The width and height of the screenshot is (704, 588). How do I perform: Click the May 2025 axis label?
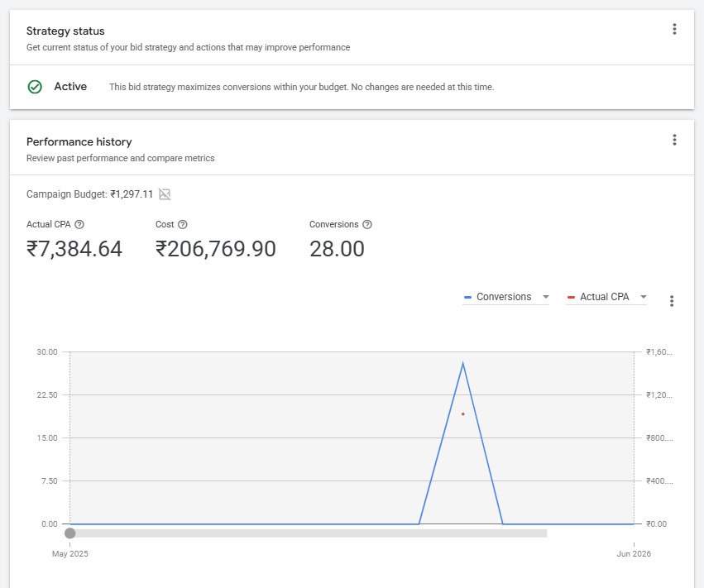[70, 553]
